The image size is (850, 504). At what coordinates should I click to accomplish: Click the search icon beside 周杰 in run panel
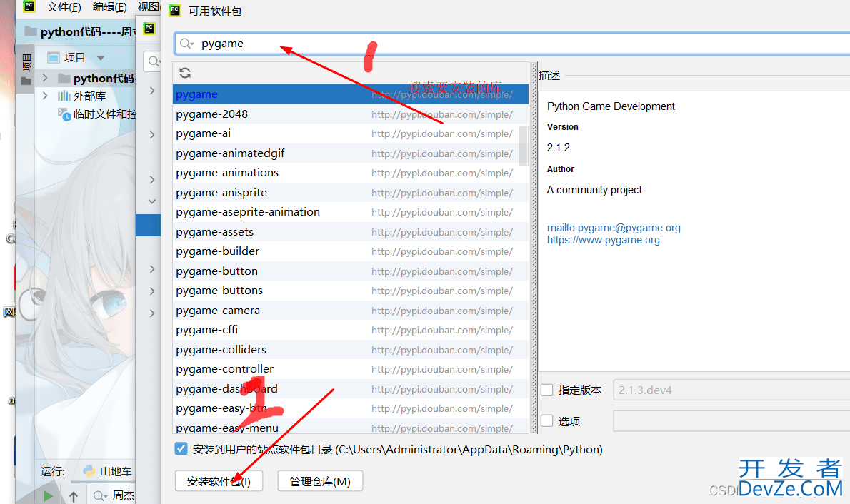[100, 495]
